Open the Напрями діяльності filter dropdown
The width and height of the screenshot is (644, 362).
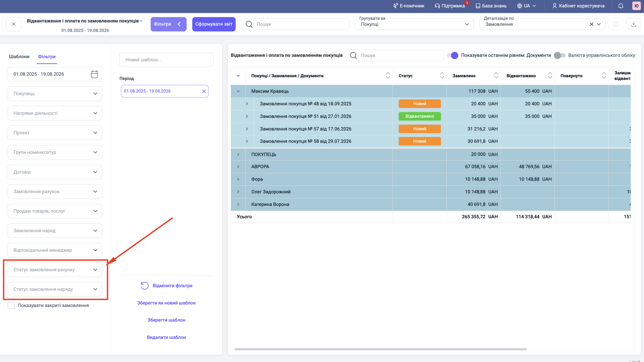(55, 113)
